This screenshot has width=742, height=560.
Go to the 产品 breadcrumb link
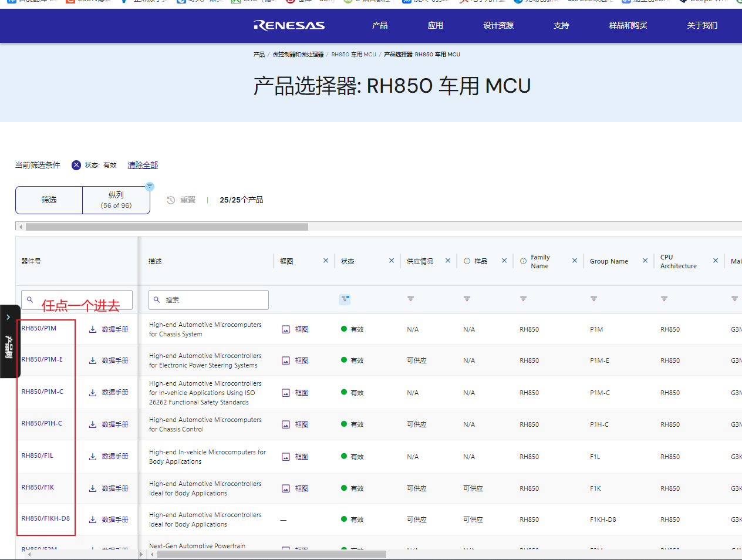[259, 55]
